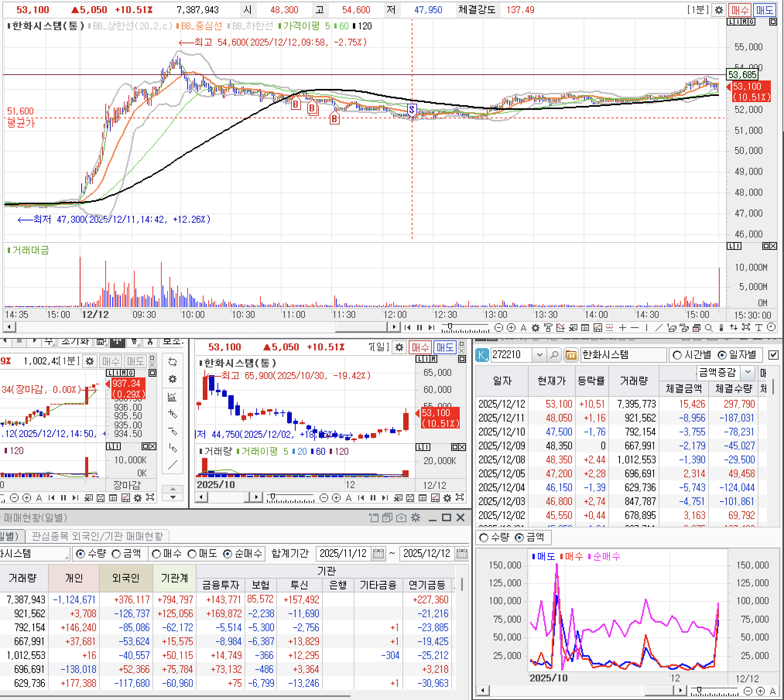Click the 기관계 column header
Screen dimensions: 784x700
(175, 578)
